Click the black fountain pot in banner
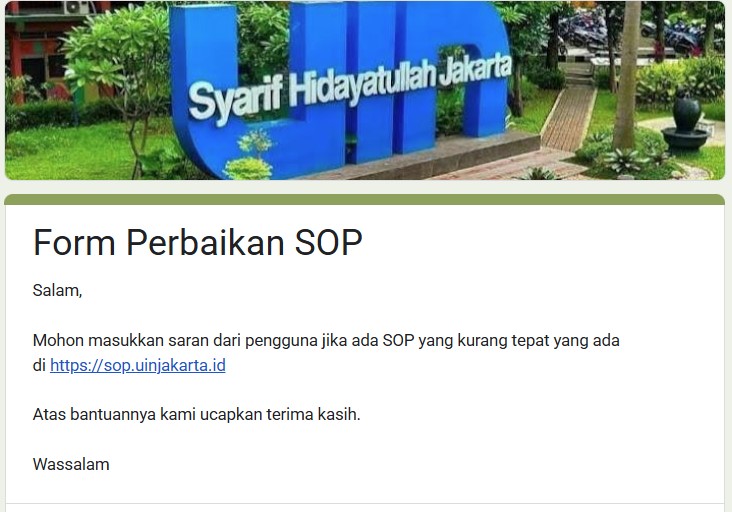 pos(687,122)
